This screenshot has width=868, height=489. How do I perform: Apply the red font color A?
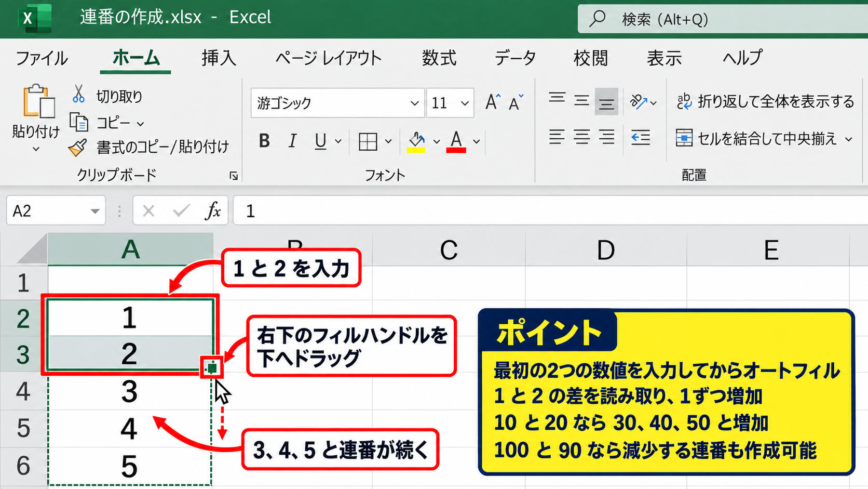pos(456,141)
